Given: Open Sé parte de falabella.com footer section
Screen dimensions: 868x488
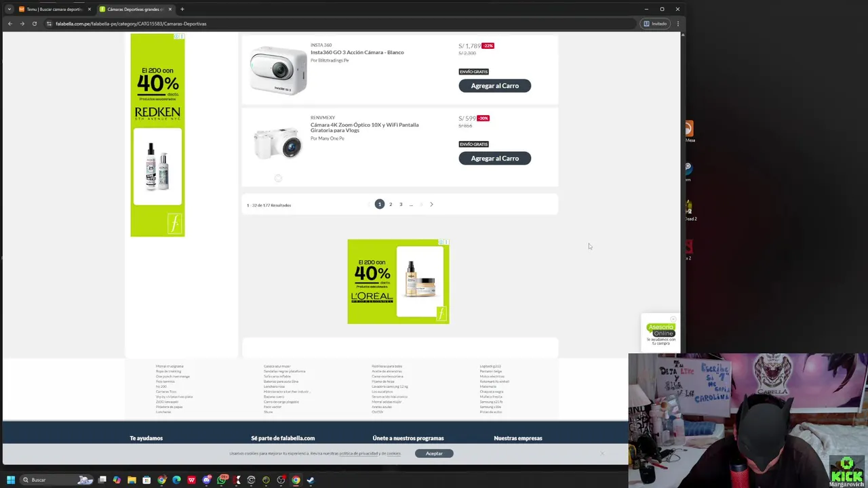Looking at the screenshot, I should click(x=283, y=438).
